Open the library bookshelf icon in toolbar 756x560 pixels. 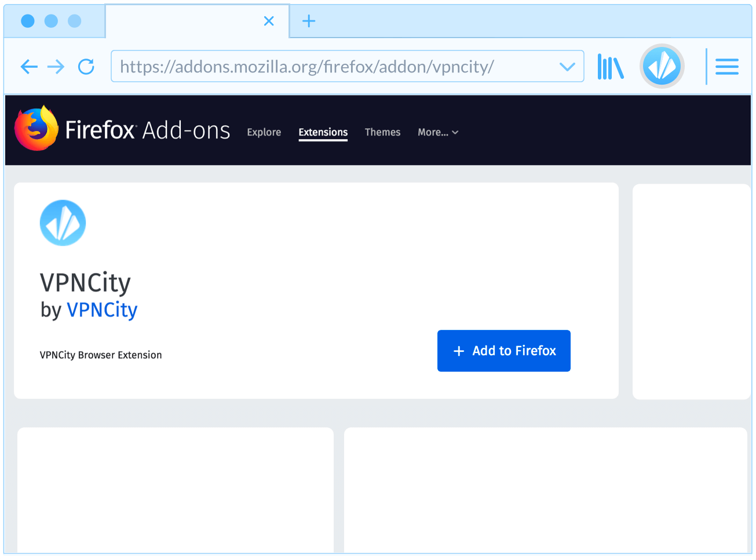point(611,67)
